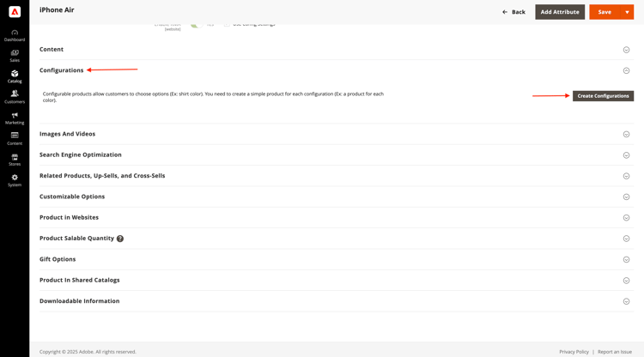The height and width of the screenshot is (357, 644).
Task: Click the Configurations section title
Action: pos(61,70)
